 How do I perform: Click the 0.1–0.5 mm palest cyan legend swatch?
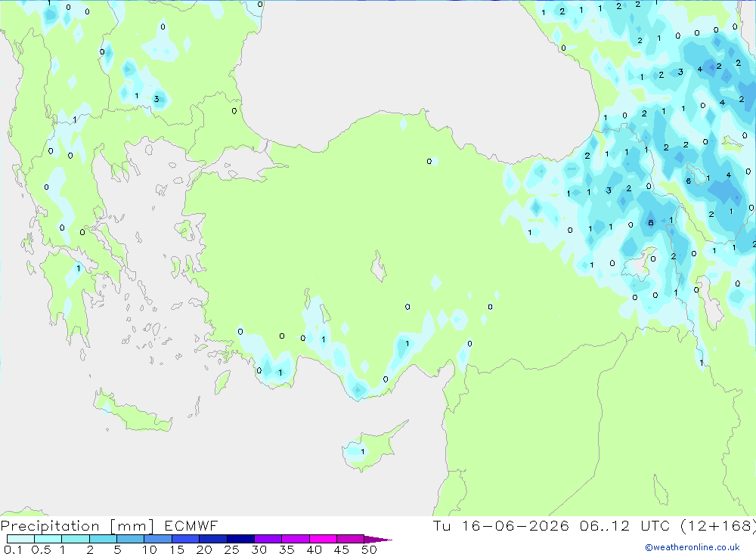pyautogui.click(x=20, y=539)
